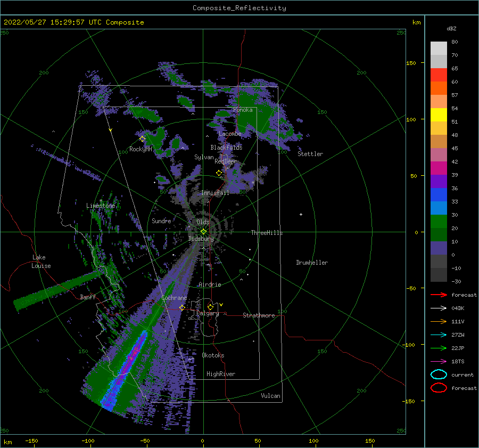This screenshot has height=448, width=479.
Task: Select the 36 dBZ purple swatch
Action: tap(439, 181)
